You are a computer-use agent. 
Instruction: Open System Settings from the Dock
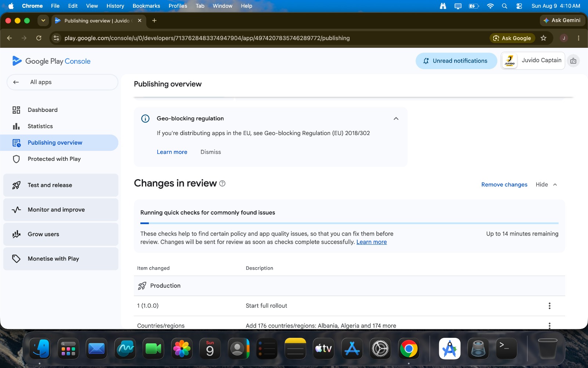380,348
